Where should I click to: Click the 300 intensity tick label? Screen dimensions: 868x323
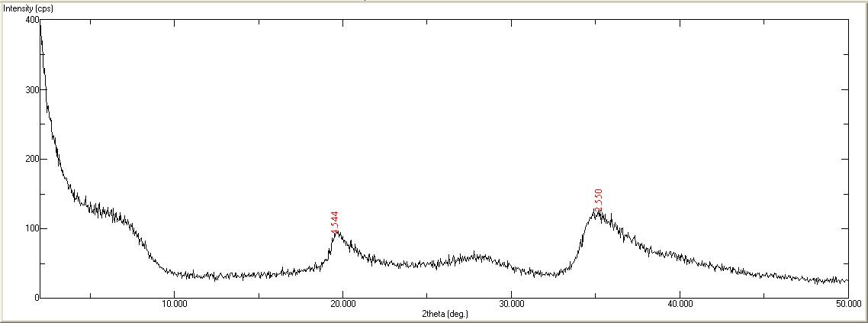click(31, 90)
